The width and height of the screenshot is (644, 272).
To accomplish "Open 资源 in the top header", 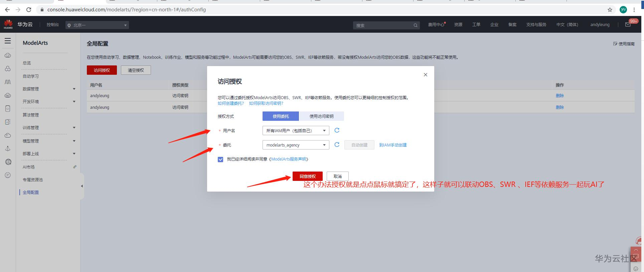I will pos(458,25).
